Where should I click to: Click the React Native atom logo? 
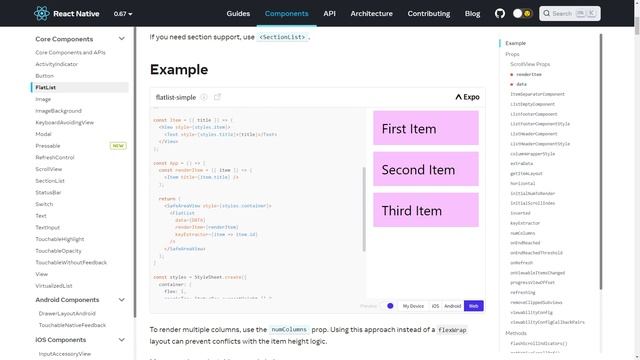[42, 13]
